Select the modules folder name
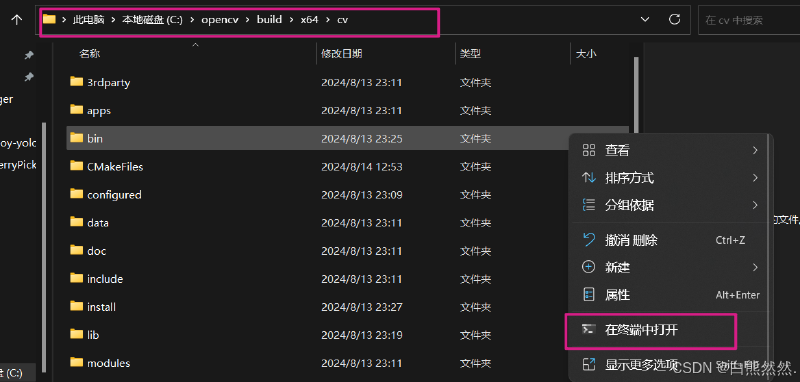Screen dimensions: 800x382 (109, 363)
